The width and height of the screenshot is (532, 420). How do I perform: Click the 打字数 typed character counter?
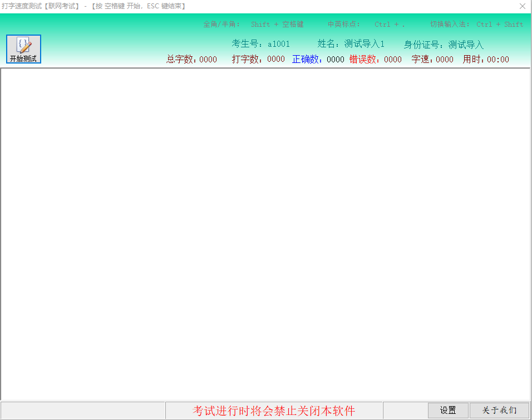(258, 59)
